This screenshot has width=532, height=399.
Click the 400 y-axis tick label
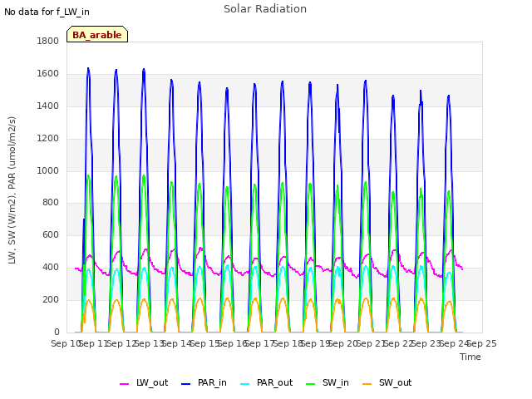(51, 268)
